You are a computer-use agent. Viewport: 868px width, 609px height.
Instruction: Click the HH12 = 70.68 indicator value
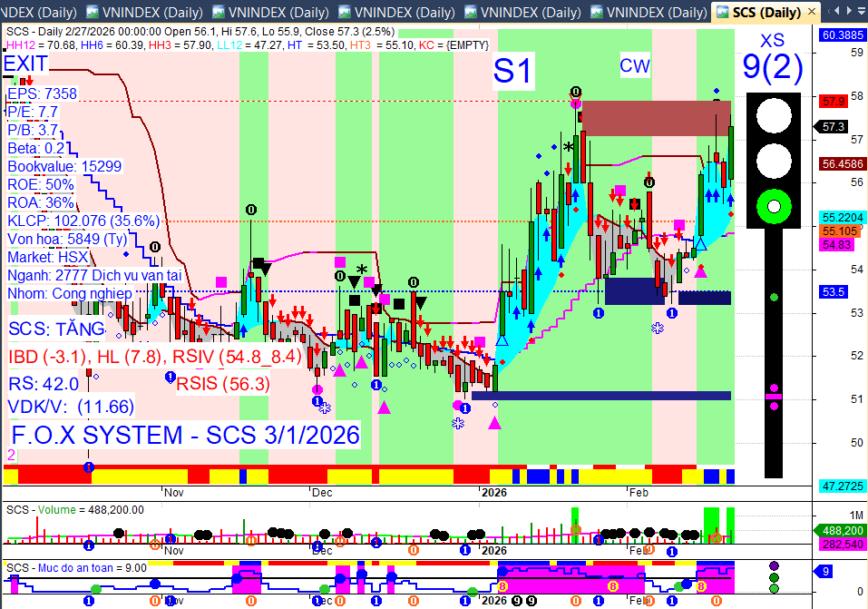41,44
